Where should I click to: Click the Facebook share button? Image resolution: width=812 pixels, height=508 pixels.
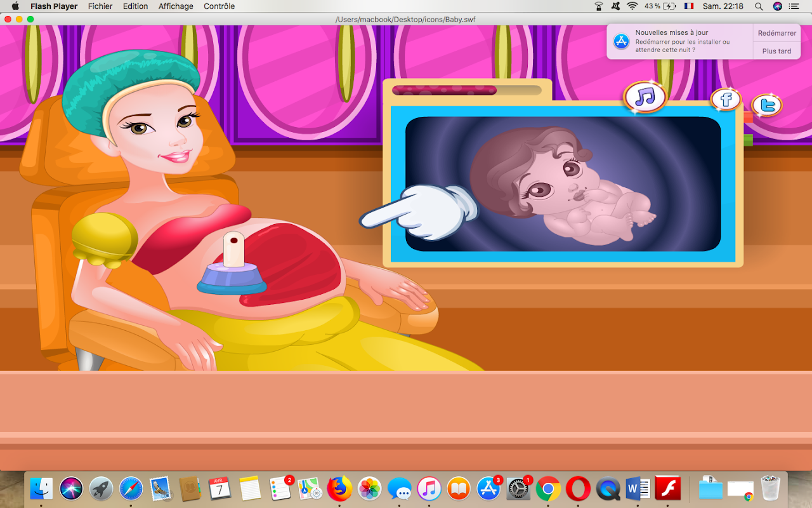726,99
